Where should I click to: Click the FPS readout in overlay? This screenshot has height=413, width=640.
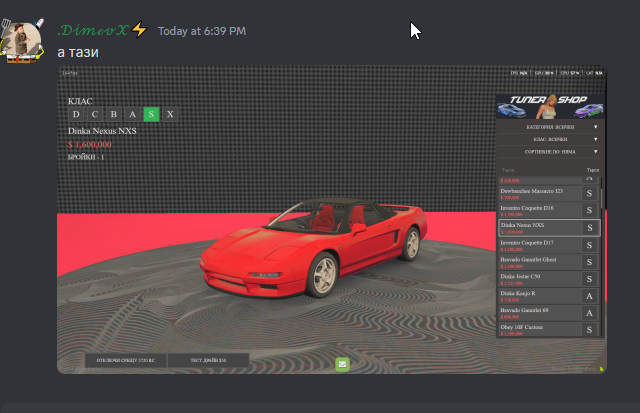coord(519,73)
